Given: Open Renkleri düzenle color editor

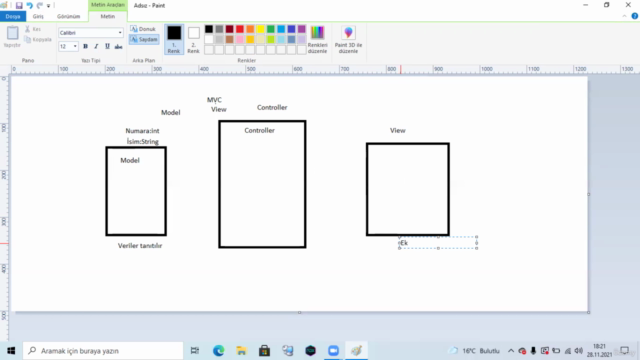Looking at the screenshot, I should click(x=318, y=39).
